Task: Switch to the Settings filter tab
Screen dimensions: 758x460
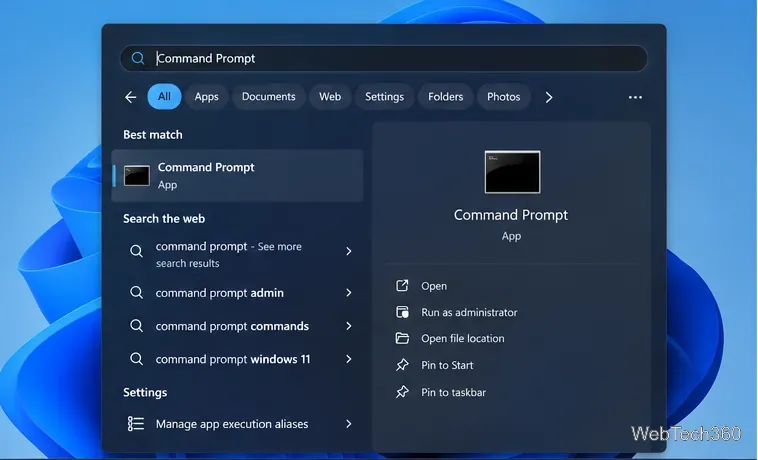Action: [384, 97]
